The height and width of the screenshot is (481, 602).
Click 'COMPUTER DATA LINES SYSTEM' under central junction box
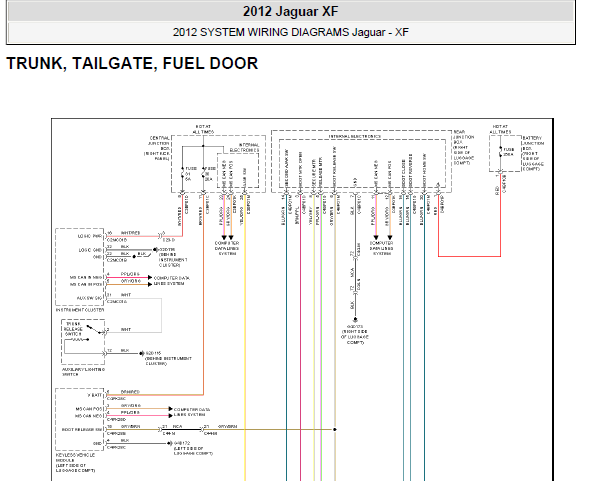227,248
